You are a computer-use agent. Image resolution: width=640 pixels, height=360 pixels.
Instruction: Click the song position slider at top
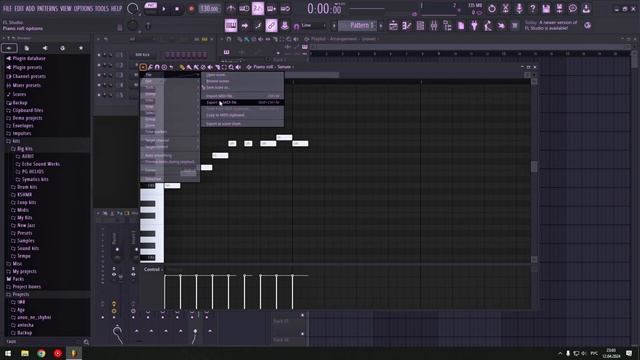tap(367, 8)
